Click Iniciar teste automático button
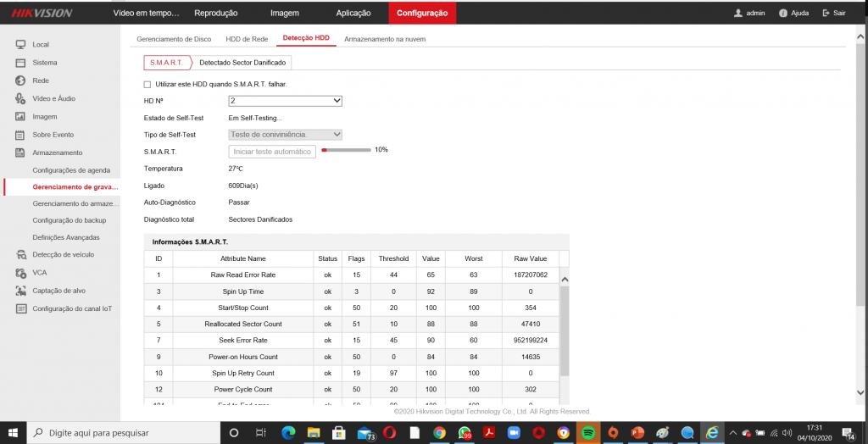 pyautogui.click(x=272, y=152)
